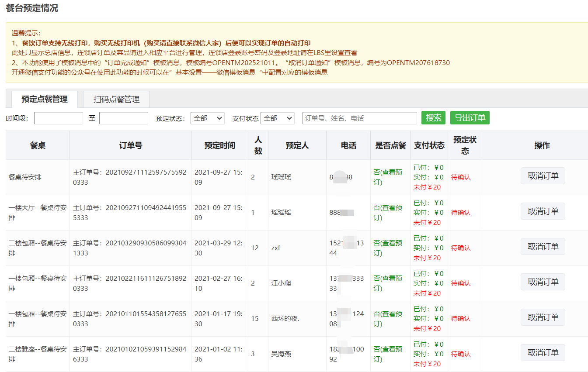588x372 pixels.
Task: Open the 预定状态 dropdown
Action: coord(207,118)
